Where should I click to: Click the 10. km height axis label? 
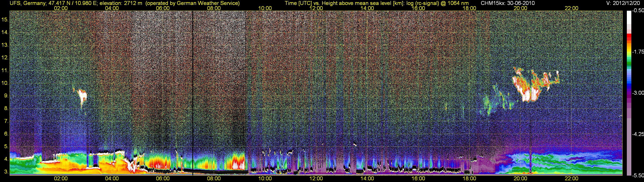point(5,83)
